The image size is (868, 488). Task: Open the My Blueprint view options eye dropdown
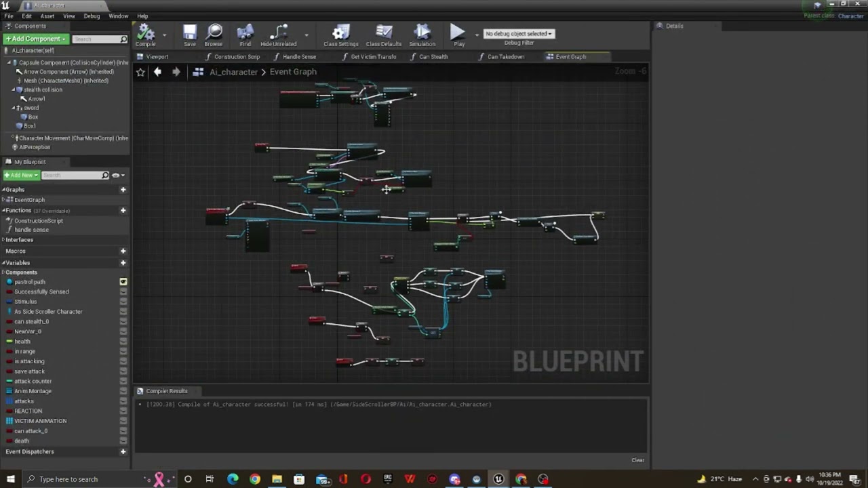pos(118,176)
